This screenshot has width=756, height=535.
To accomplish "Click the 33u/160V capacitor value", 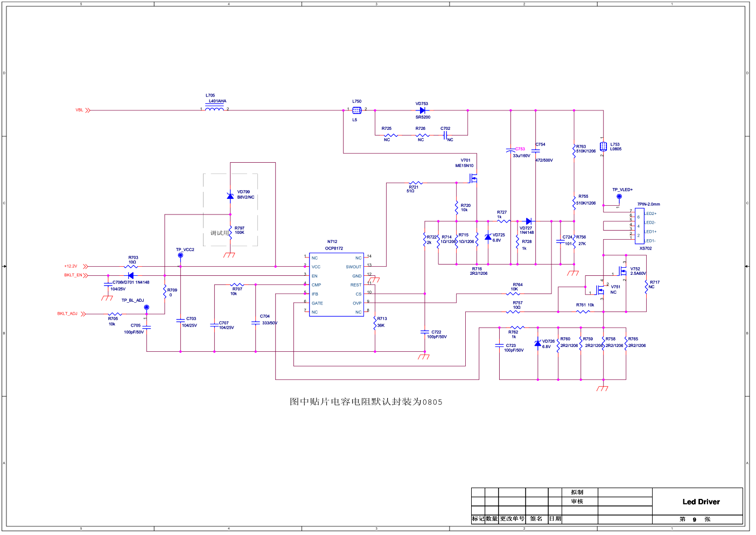I will pos(522,156).
